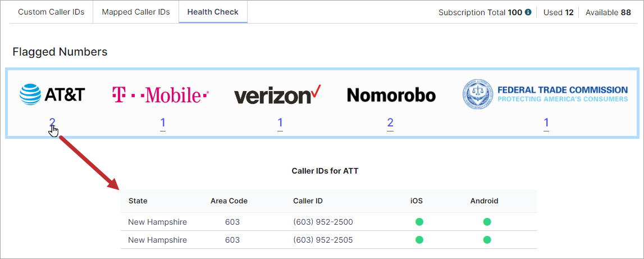Open Verizon flagged count link

click(x=280, y=123)
